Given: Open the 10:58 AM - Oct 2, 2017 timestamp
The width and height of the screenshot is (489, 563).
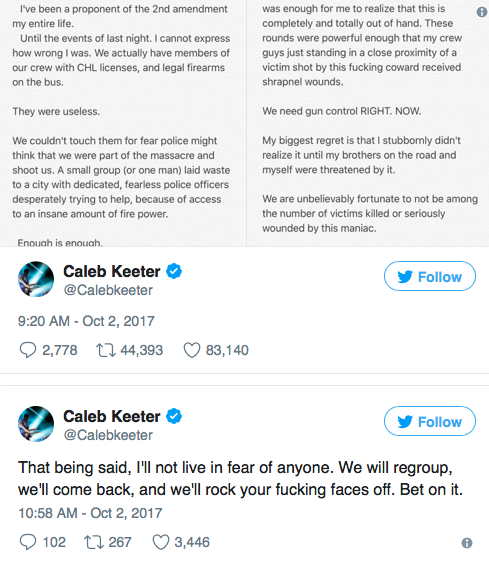Looking at the screenshot, I should (90, 513).
